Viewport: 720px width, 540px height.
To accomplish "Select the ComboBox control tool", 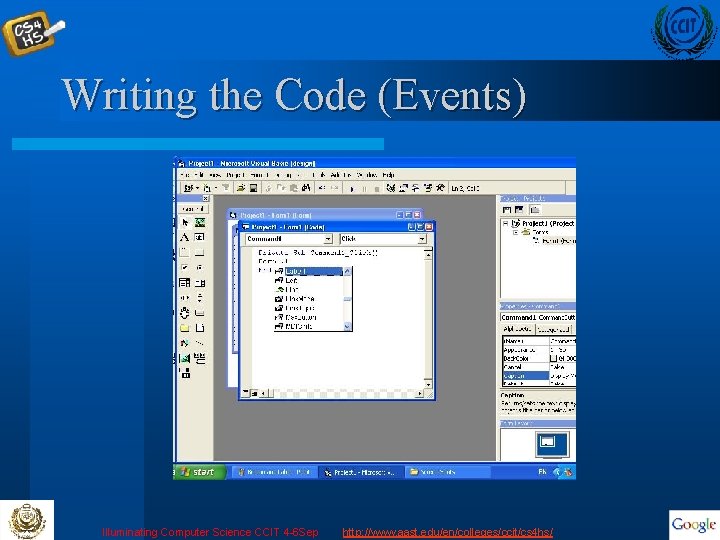I will pyautogui.click(x=185, y=283).
